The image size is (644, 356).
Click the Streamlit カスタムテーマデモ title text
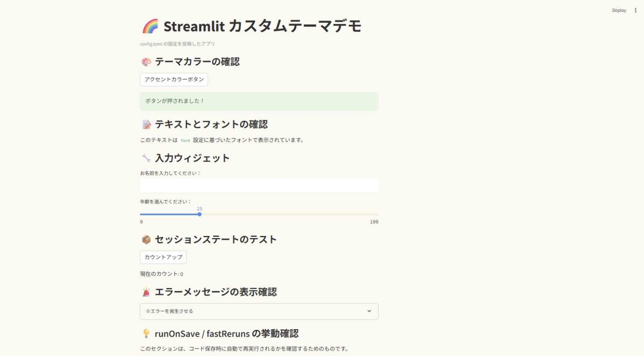coord(262,26)
